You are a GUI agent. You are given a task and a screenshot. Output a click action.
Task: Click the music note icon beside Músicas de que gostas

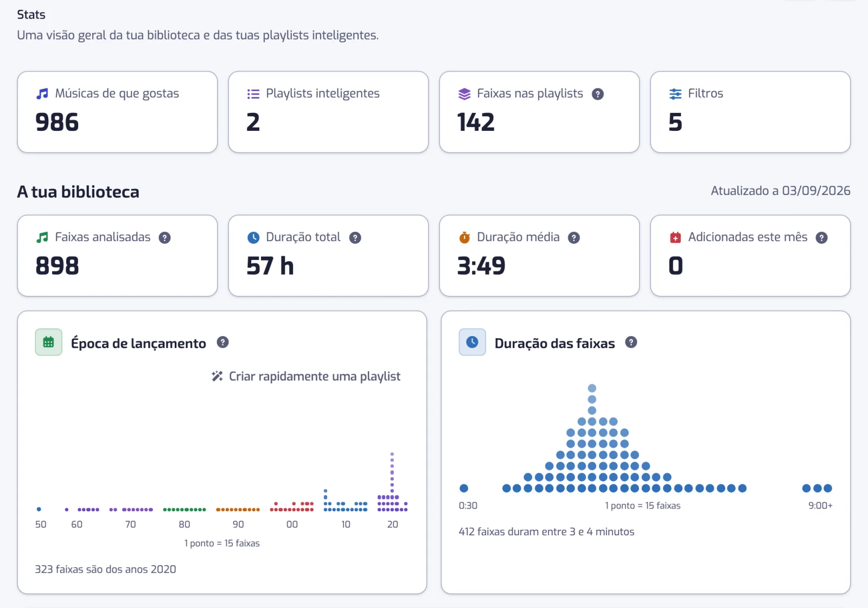pyautogui.click(x=42, y=94)
